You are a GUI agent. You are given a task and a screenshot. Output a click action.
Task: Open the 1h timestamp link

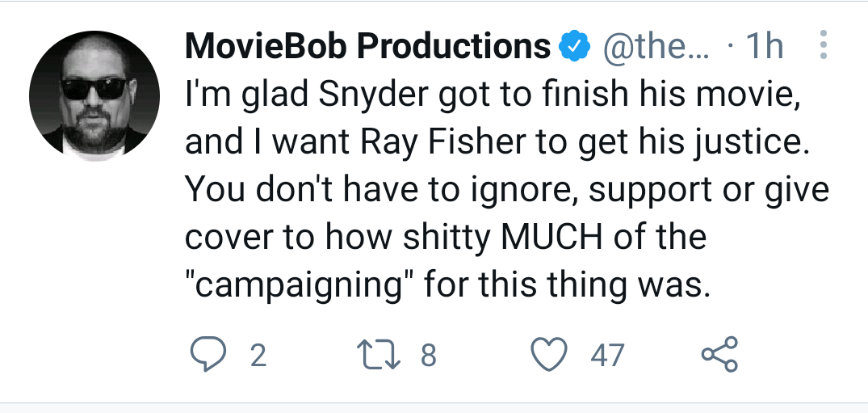tap(765, 47)
